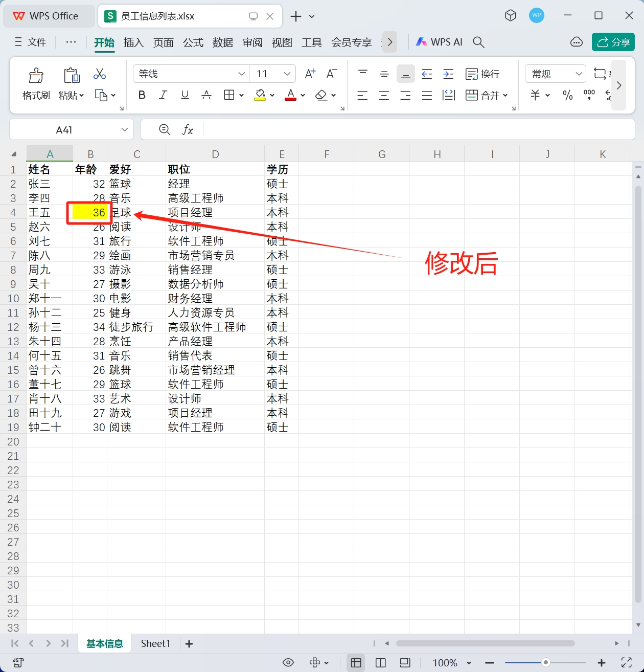Click the formula bar fx area

click(x=188, y=129)
